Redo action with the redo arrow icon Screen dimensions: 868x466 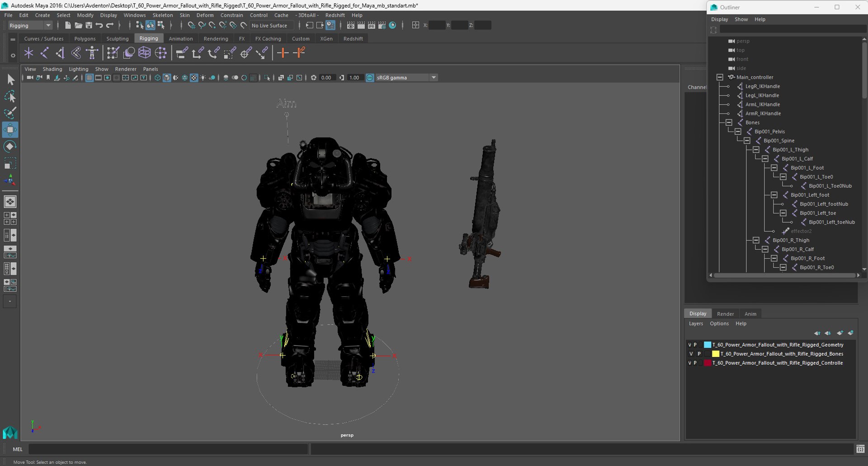pos(109,25)
